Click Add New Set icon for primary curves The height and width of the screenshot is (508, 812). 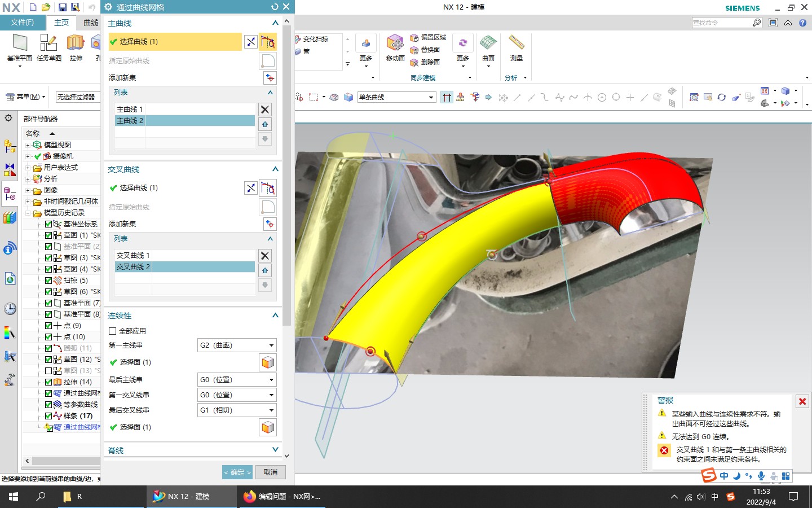(x=270, y=78)
